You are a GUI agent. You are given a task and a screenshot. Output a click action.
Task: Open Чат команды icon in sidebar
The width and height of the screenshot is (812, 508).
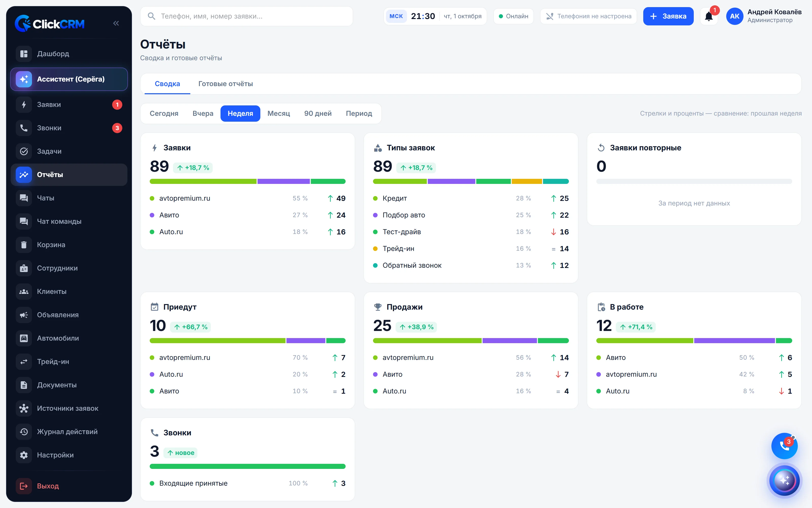[x=24, y=221]
